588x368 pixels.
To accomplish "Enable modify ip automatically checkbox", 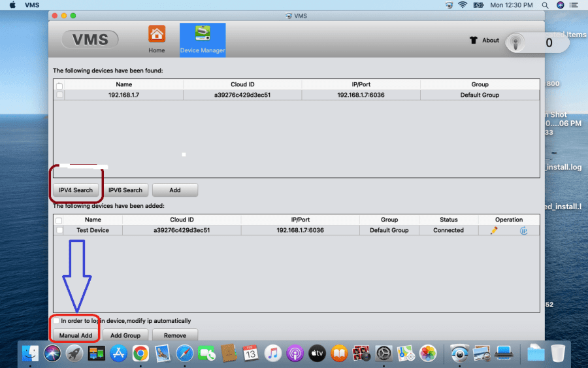I will [x=57, y=321].
